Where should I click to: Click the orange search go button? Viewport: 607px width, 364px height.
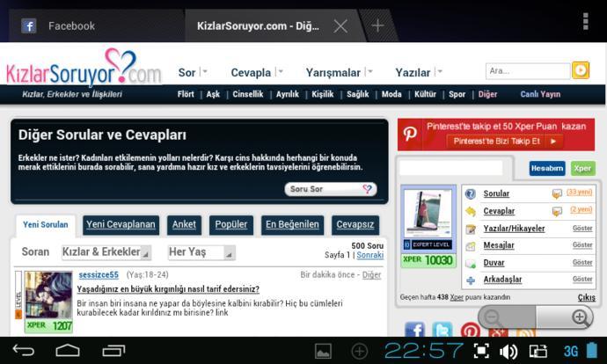click(581, 70)
